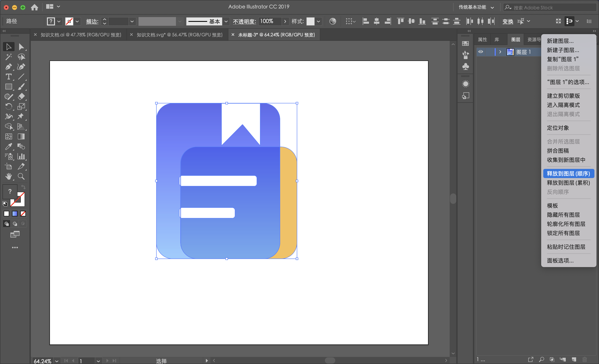The width and height of the screenshot is (599, 364).
Task: Open the 样式 graphic style dropdown
Action: (x=318, y=21)
